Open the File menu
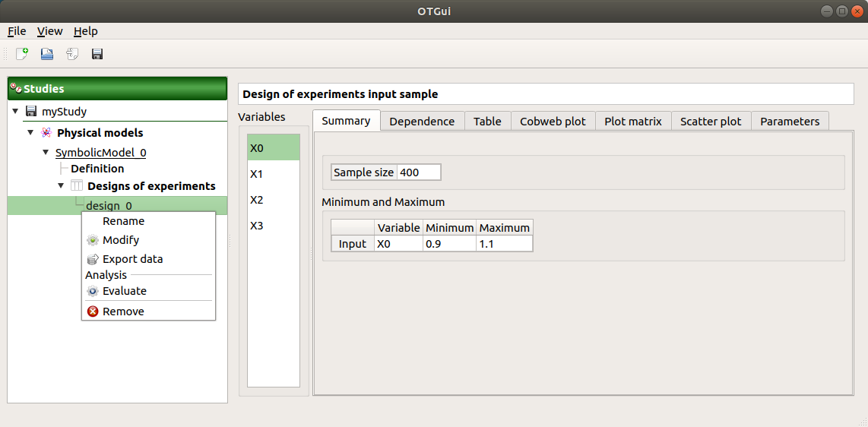The width and height of the screenshot is (868, 427). click(17, 31)
